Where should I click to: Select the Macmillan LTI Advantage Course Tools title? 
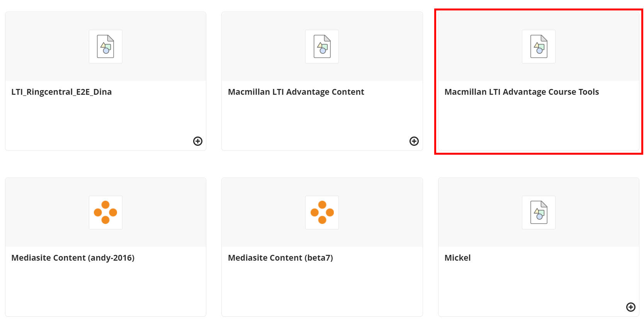click(522, 92)
